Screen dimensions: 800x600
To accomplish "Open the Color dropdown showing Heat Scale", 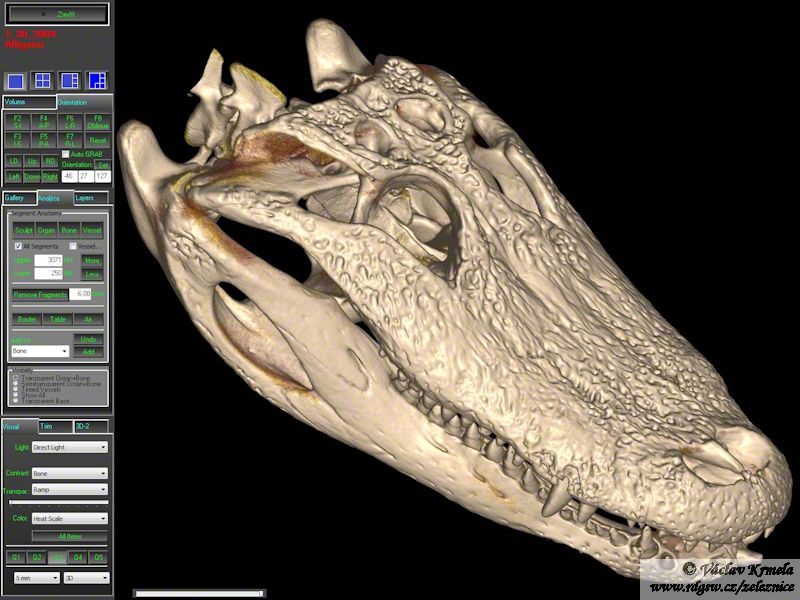I will pos(69,518).
